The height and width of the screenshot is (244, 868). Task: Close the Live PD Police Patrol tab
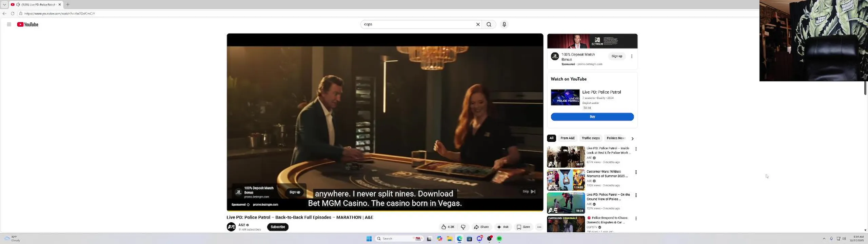(x=60, y=4)
